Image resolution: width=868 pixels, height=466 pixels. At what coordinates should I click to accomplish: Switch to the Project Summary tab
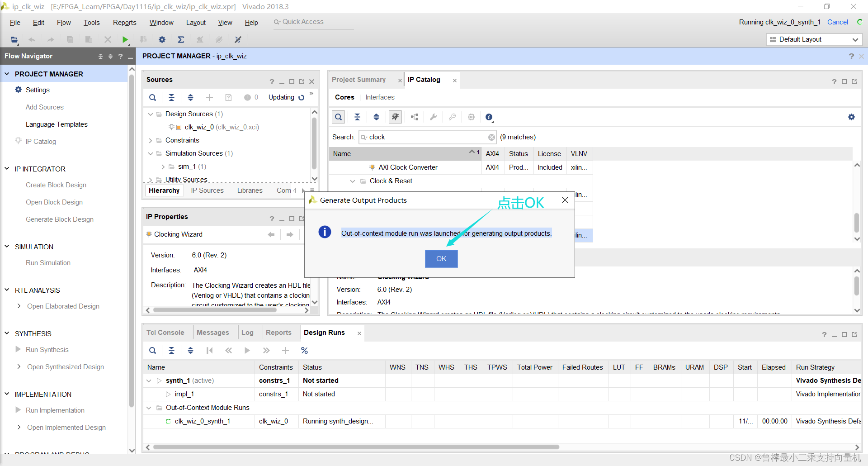tap(359, 80)
